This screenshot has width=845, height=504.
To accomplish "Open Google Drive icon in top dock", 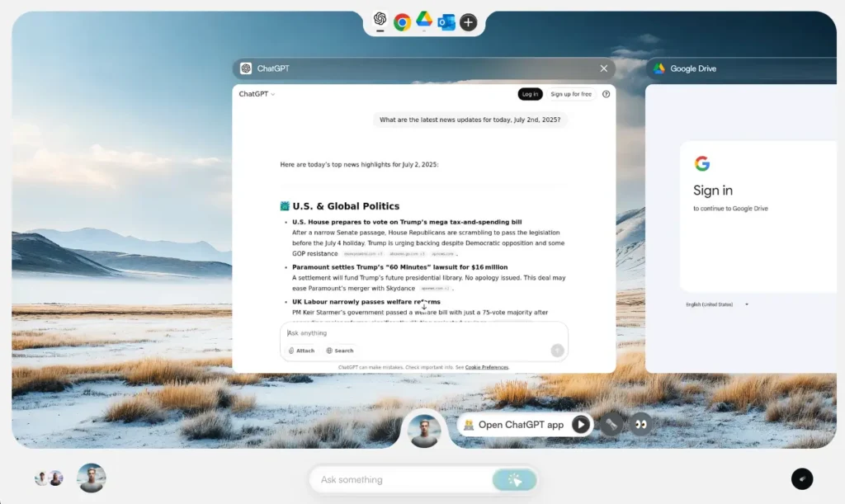I will 424,20.
